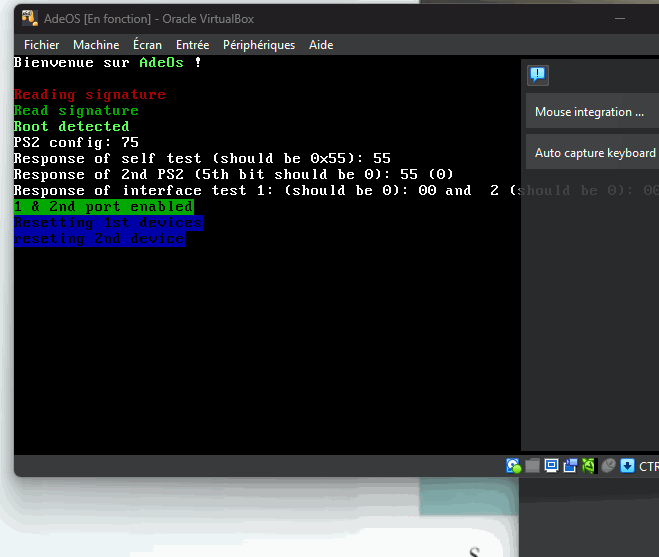Open the Auto capture keyboard notification
Viewport: 659px width, 557px height.
[593, 153]
